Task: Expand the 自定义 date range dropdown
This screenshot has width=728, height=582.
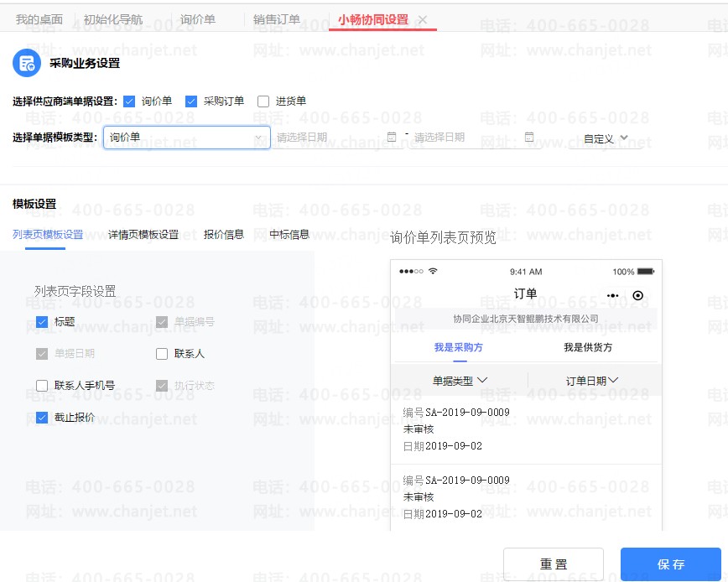Action: point(606,138)
